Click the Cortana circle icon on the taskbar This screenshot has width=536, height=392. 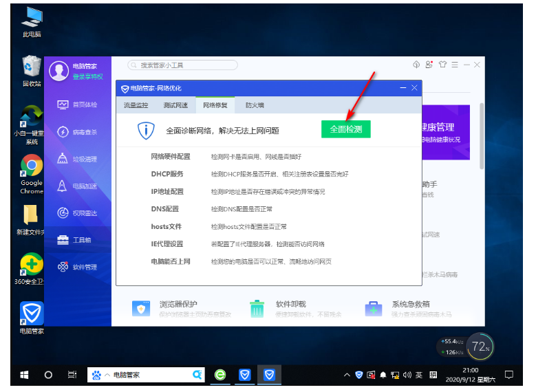(x=48, y=375)
